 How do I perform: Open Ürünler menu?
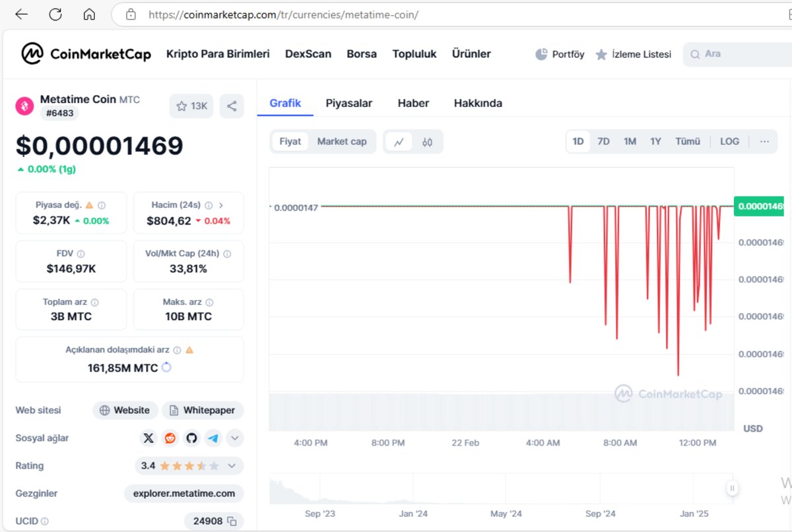pos(471,54)
